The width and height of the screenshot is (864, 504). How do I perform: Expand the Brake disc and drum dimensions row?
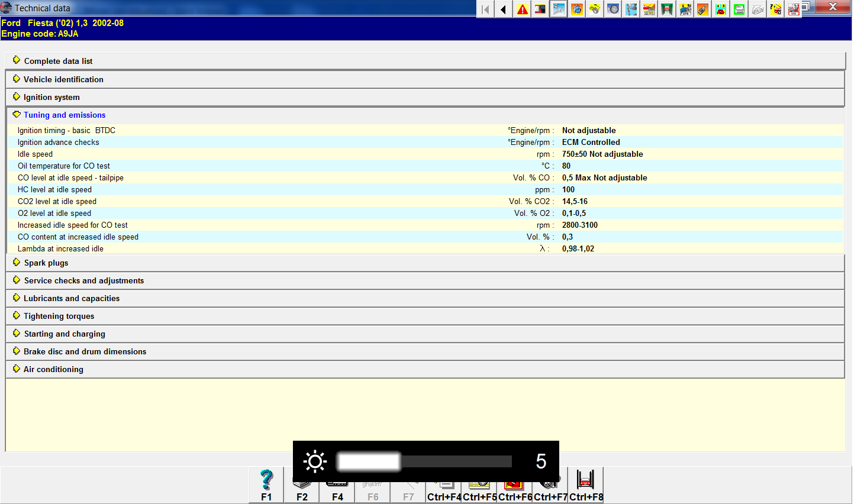click(x=85, y=351)
